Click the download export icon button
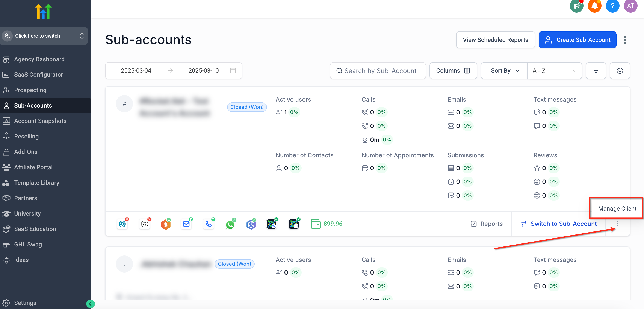 (x=620, y=71)
